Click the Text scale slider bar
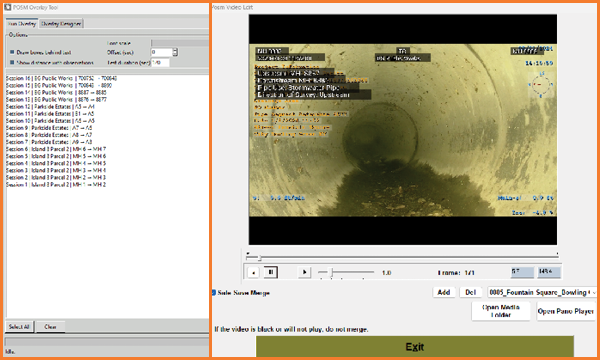This screenshot has height=360, width=600. tap(180, 43)
